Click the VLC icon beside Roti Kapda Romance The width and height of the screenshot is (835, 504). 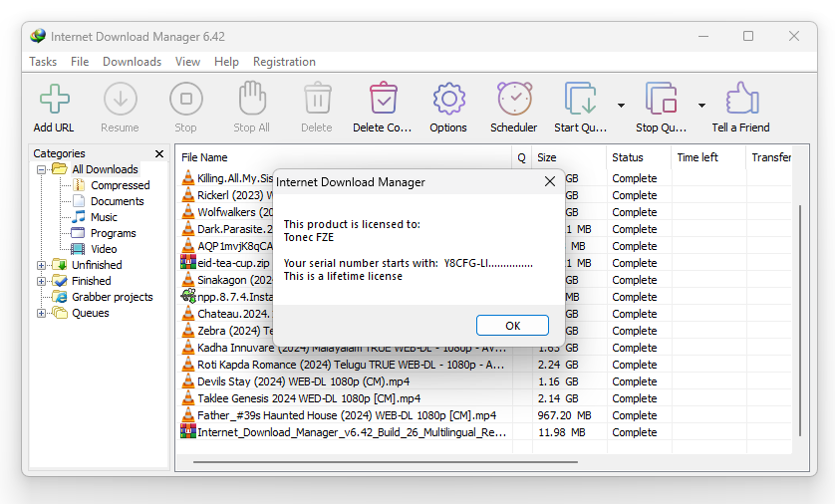point(188,364)
